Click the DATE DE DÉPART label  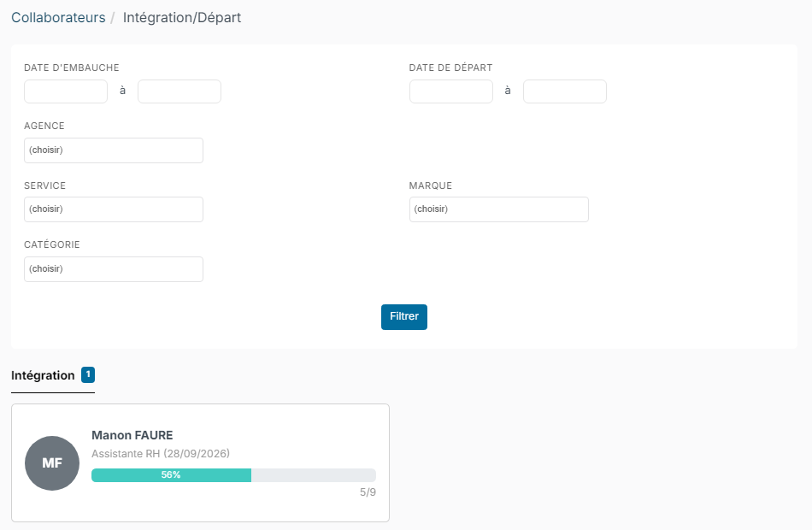coord(450,68)
